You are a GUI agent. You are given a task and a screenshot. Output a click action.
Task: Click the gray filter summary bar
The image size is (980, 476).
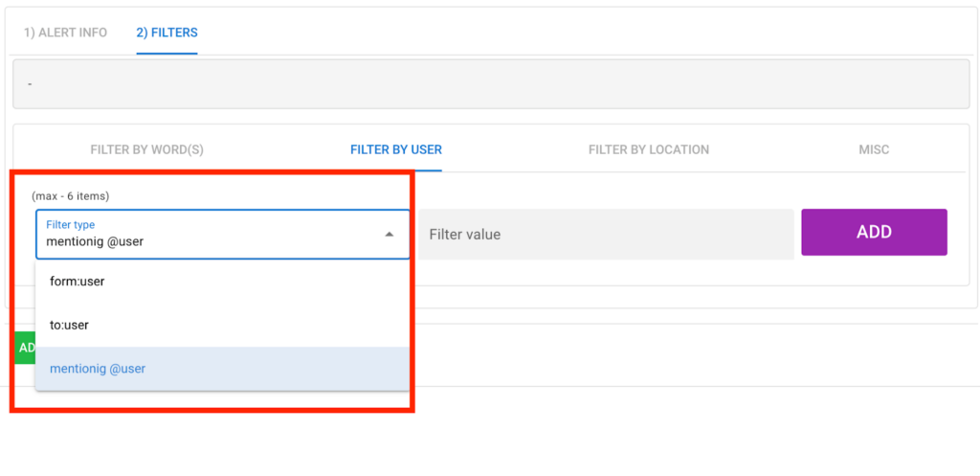tap(489, 84)
